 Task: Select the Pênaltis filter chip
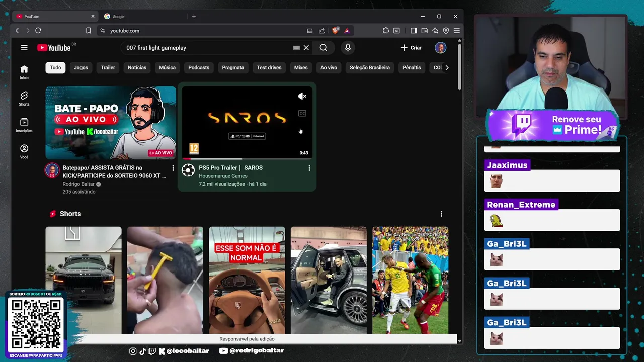tap(412, 67)
